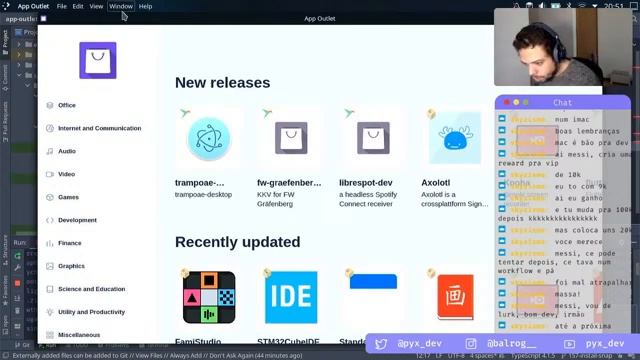Viewport: 640px width, 360px height.
Task: Select the Miscellaneous category
Action: 79,335
